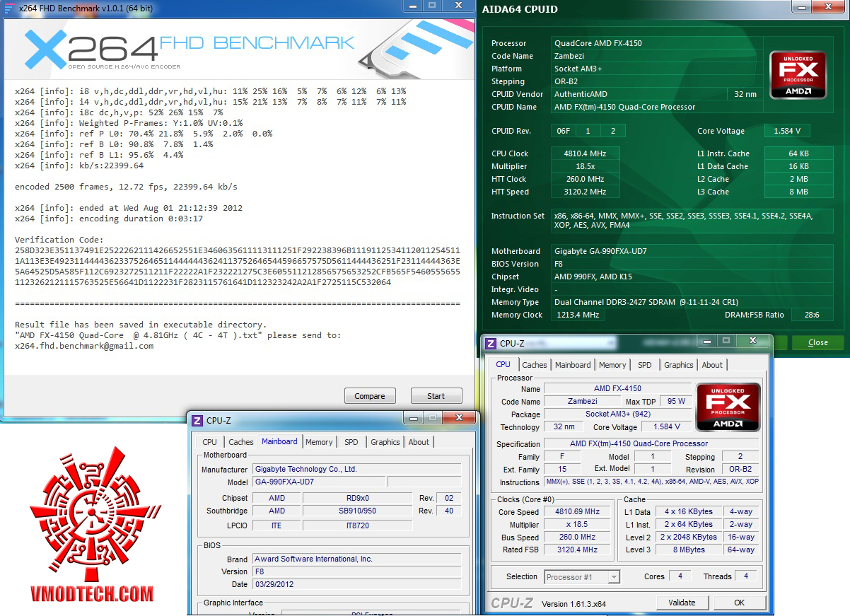Open the CPU tab in front CPU-Z window

coord(503,364)
